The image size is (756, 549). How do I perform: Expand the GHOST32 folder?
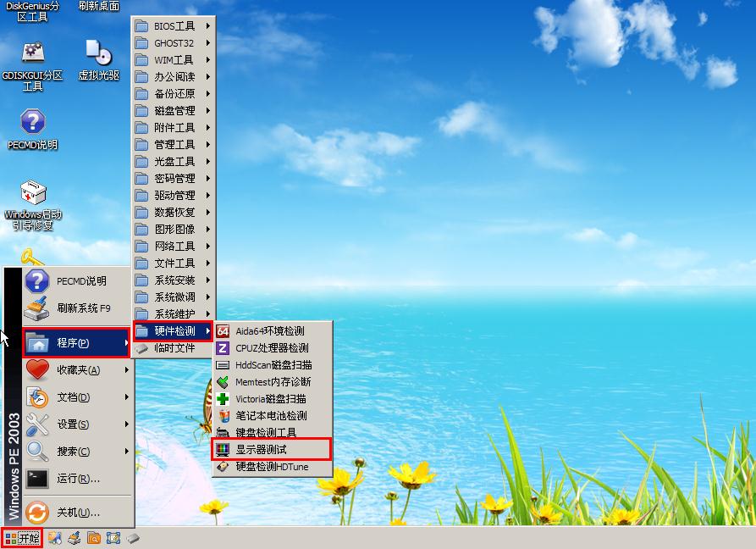(x=173, y=43)
